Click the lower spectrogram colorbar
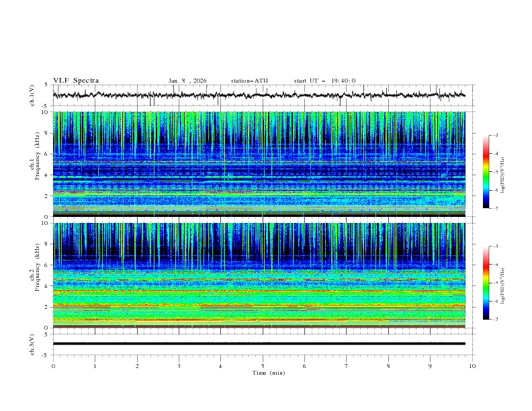The width and height of the screenshot is (532, 411). 486,283
